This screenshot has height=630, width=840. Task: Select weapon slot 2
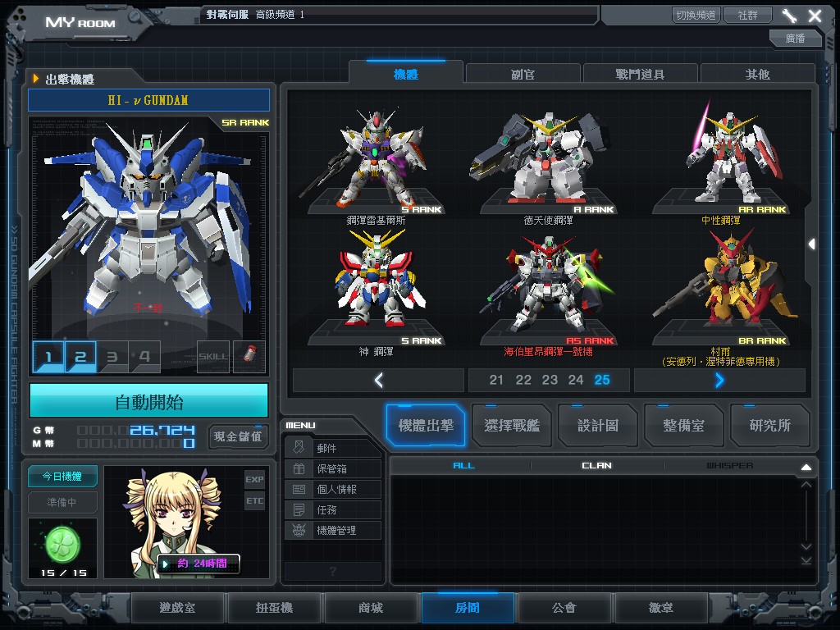click(x=80, y=357)
